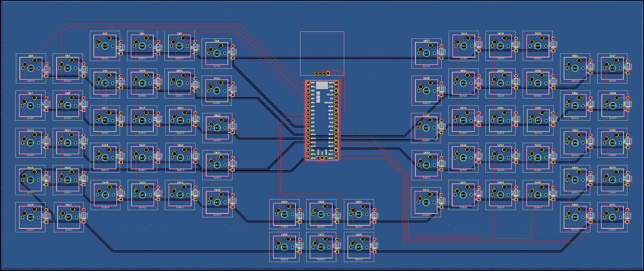The image size is (644, 271).
Task: Select the SW23 switch footprint
Action: coord(217,128)
